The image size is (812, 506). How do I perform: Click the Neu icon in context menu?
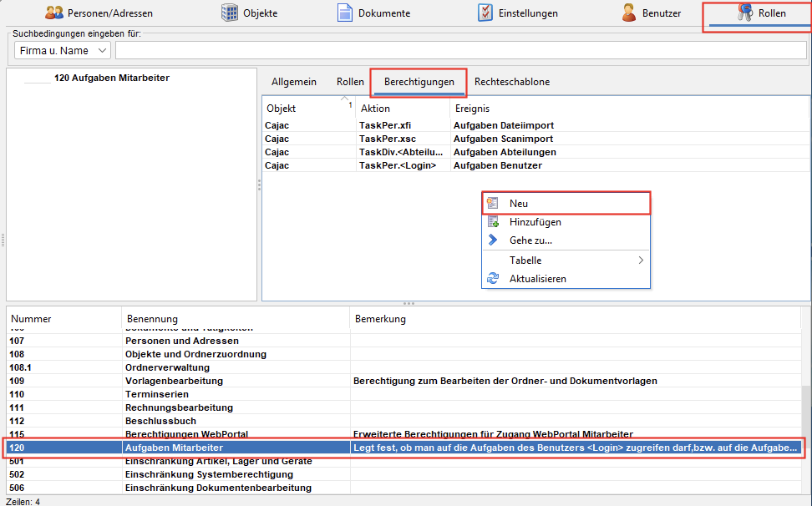493,204
